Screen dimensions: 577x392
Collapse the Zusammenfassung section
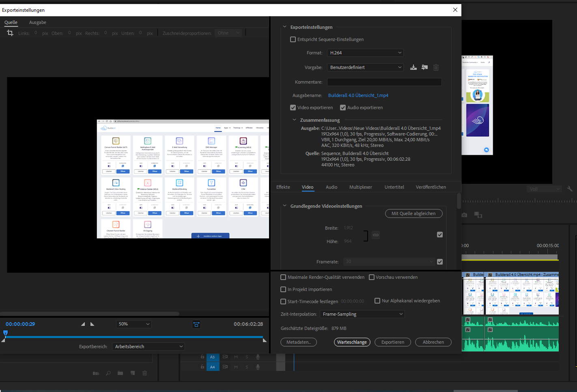294,120
